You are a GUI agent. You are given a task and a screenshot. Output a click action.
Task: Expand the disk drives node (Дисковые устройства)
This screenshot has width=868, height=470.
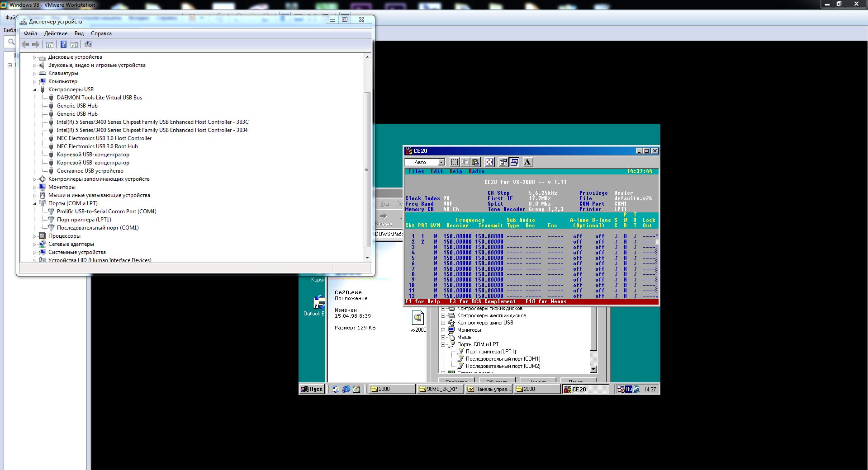point(34,57)
